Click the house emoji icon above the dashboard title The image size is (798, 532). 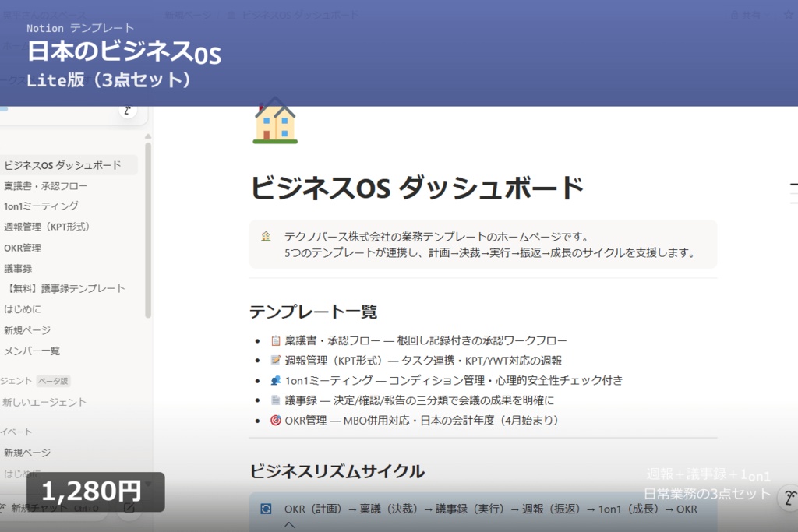tap(274, 120)
